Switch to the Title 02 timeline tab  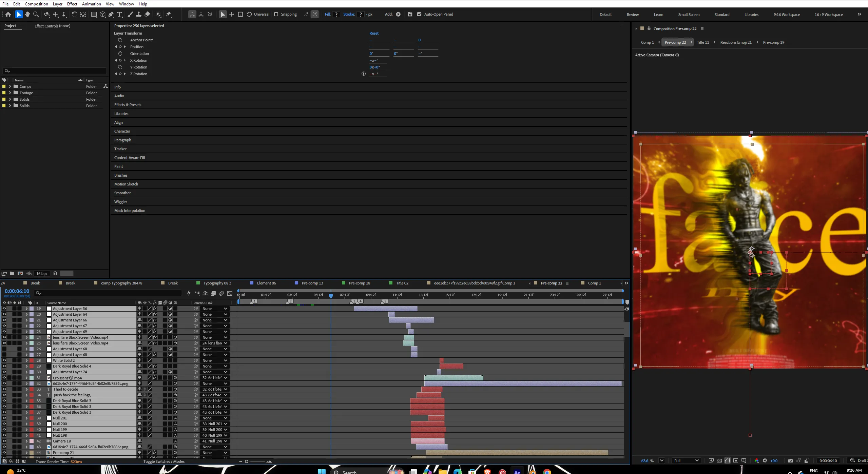coord(402,283)
